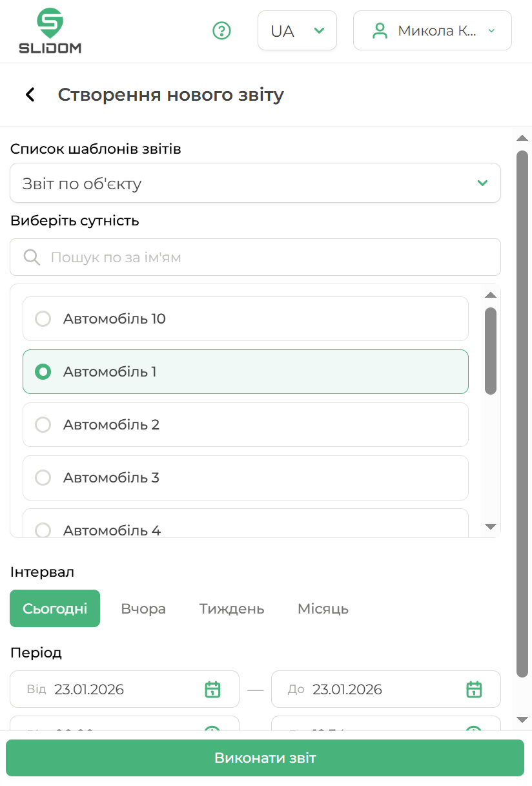Open the report template dropdown
The width and height of the screenshot is (532, 786).
(x=255, y=183)
